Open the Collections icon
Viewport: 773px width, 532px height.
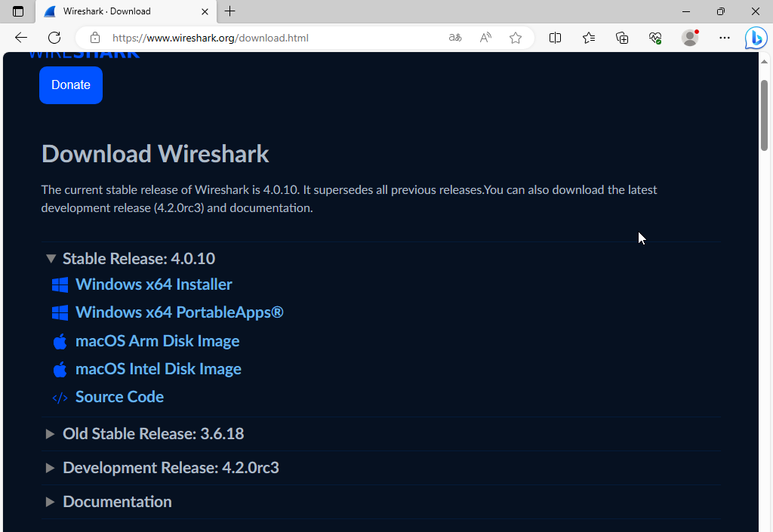point(622,38)
